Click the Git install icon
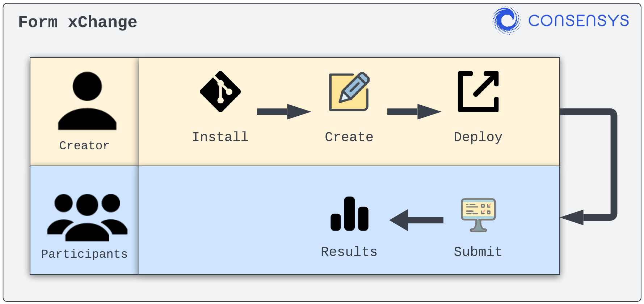Viewport: 644px width, 304px height. click(220, 91)
